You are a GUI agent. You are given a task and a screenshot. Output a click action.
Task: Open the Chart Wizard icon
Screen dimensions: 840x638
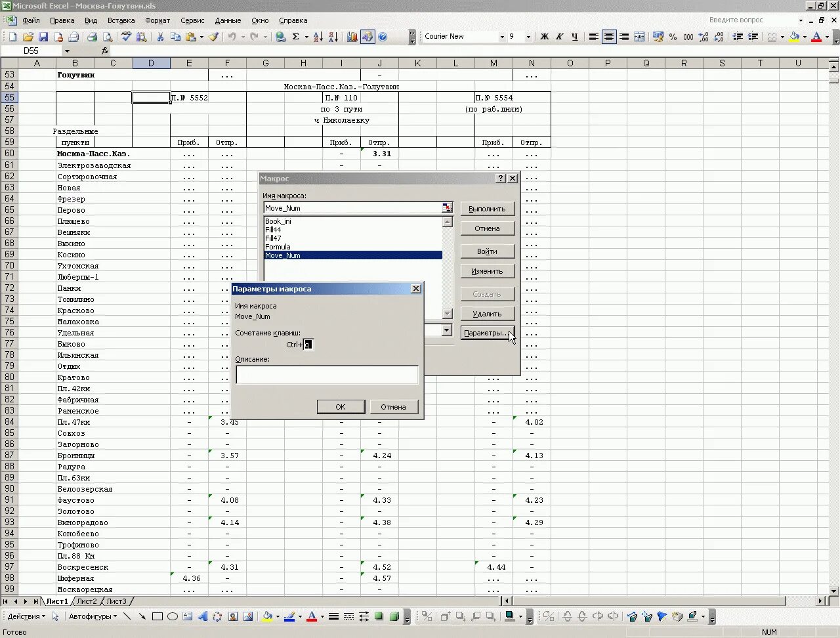click(352, 37)
